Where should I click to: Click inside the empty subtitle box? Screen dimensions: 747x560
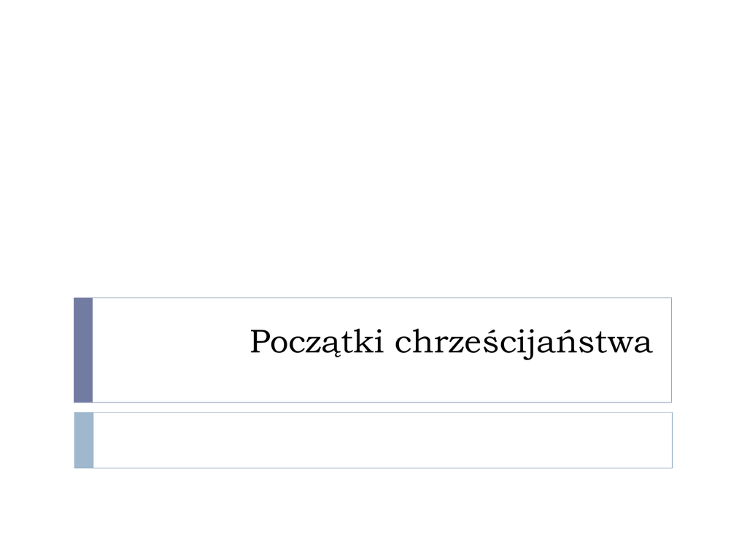(x=379, y=440)
